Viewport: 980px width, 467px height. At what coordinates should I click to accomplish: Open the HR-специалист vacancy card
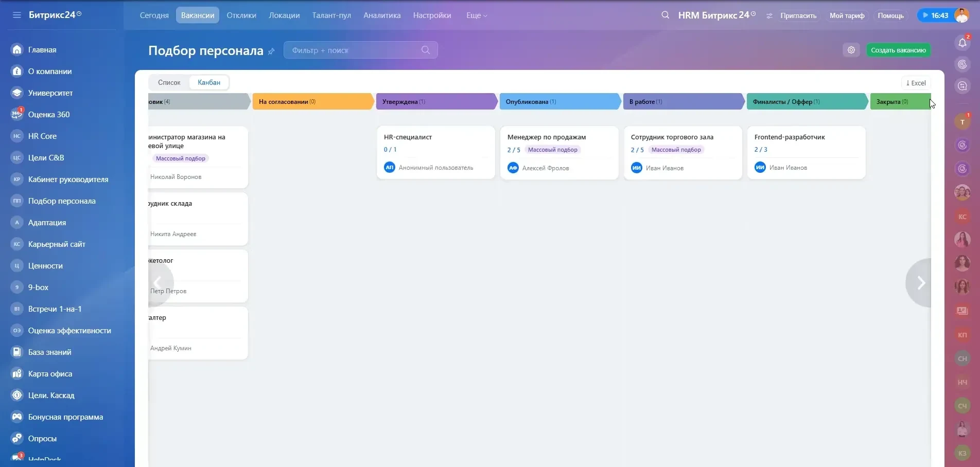435,153
